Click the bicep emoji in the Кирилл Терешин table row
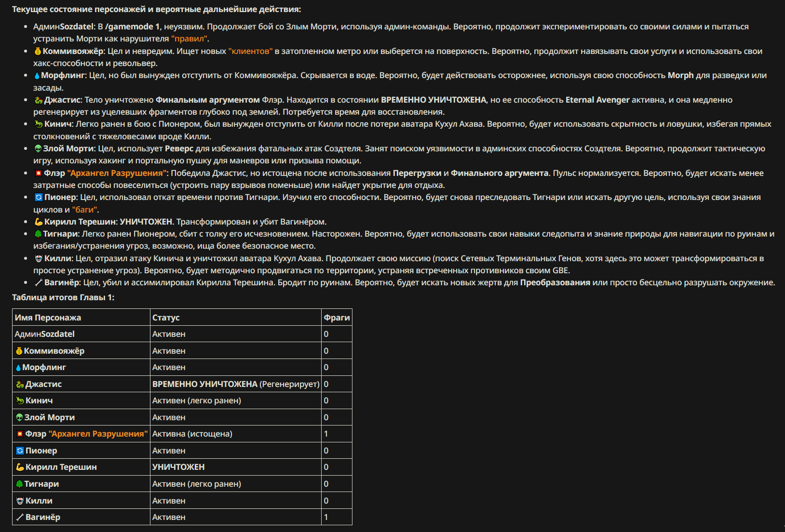 20,467
